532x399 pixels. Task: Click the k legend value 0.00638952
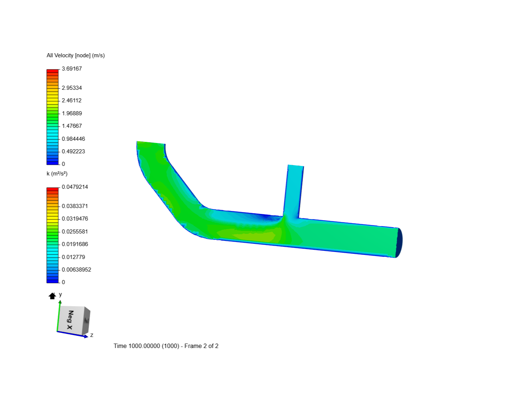pos(76,270)
